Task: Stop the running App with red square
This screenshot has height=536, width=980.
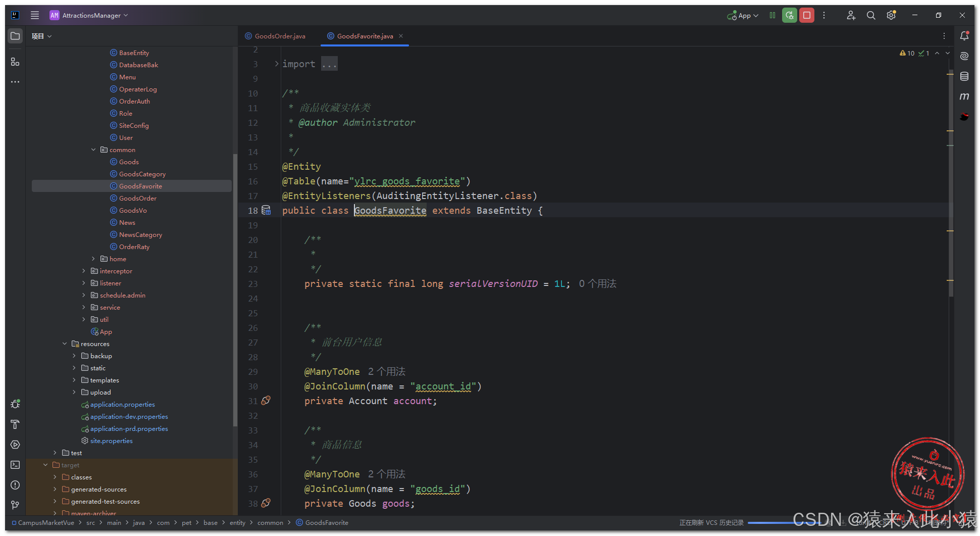Action: (807, 15)
